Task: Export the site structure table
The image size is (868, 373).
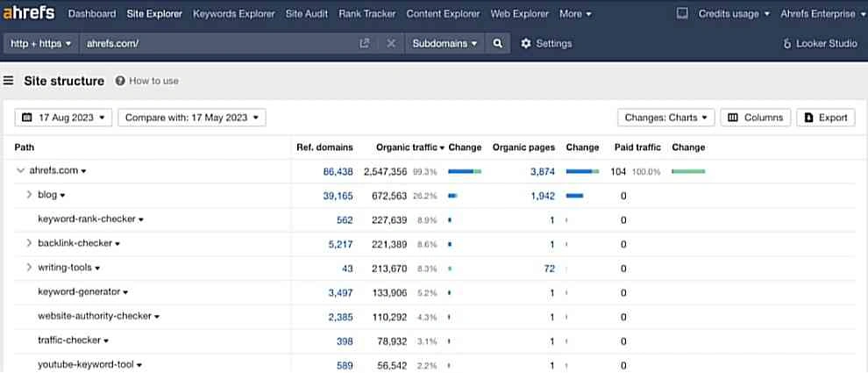Action: pyautogui.click(x=826, y=118)
